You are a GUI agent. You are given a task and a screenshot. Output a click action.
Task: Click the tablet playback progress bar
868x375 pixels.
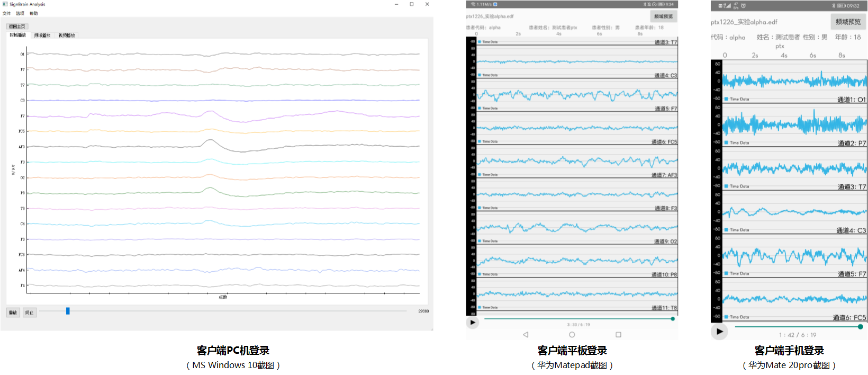click(x=578, y=319)
